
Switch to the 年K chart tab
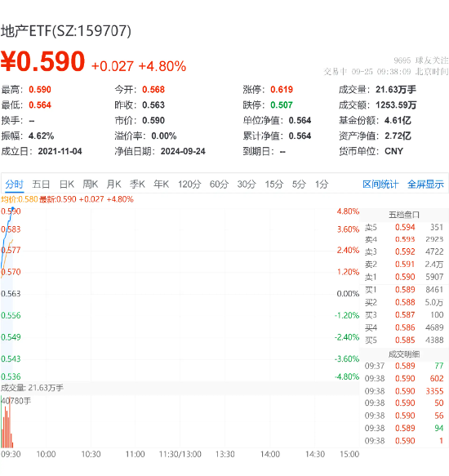coord(161,185)
